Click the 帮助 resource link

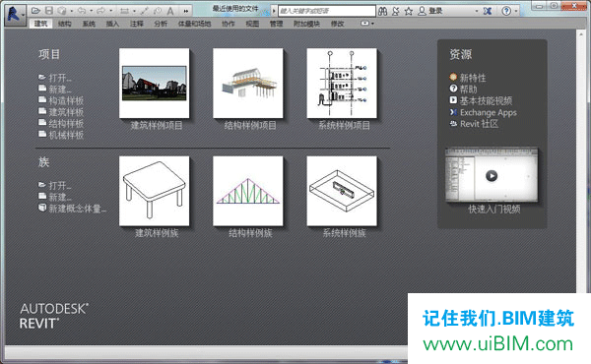point(469,90)
